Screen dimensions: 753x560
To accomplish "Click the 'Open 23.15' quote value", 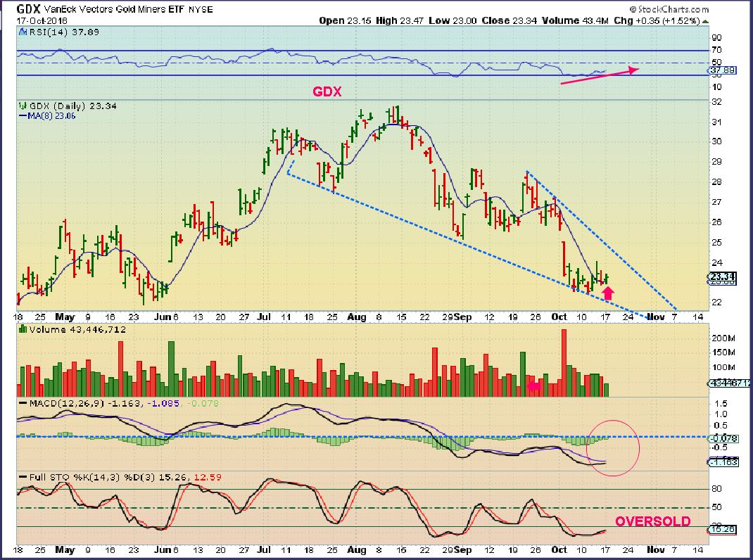I will click(x=346, y=20).
